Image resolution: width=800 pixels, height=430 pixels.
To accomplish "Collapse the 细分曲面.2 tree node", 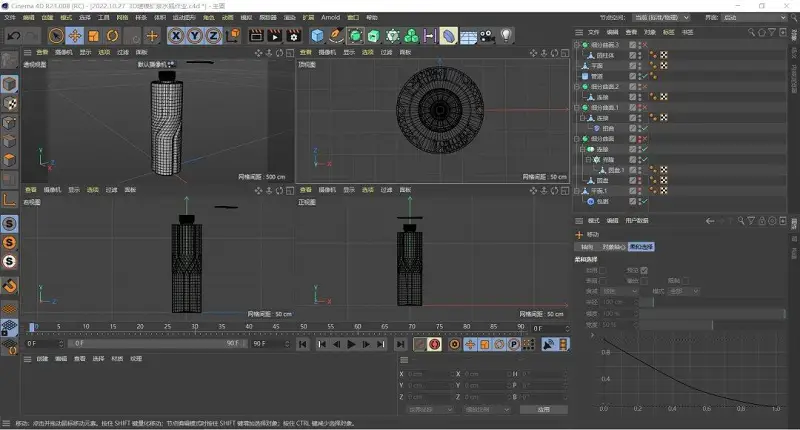I will tap(577, 87).
